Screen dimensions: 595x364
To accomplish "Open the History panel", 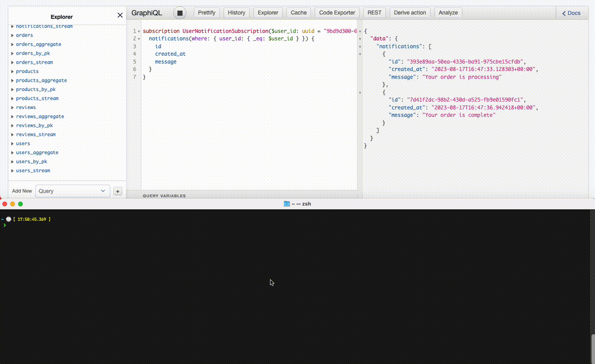I will [x=237, y=13].
